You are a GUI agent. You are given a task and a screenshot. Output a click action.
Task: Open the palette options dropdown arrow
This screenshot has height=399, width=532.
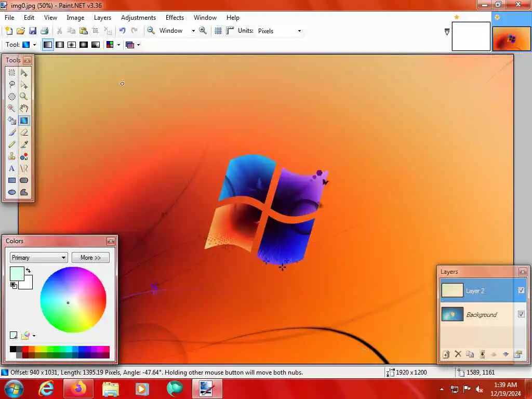pyautogui.click(x=34, y=336)
